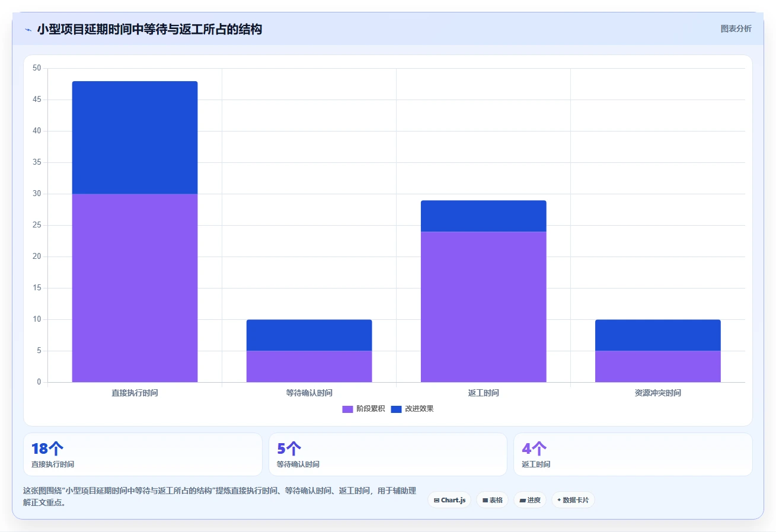Image resolution: width=776 pixels, height=532 pixels.
Task: Click the blue segment of 资源冲突时间 bar
Action: coord(657,335)
